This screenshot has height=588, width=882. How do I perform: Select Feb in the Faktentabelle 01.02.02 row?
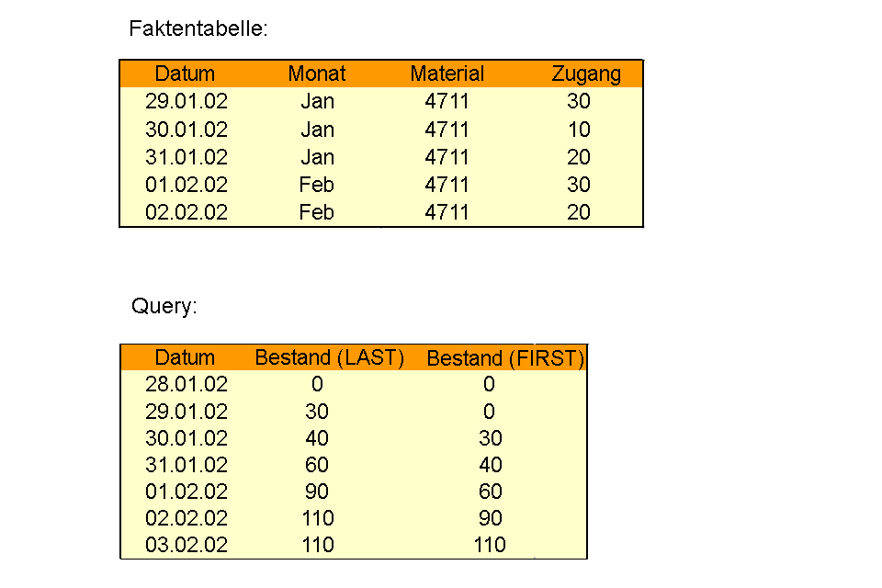pos(317,185)
